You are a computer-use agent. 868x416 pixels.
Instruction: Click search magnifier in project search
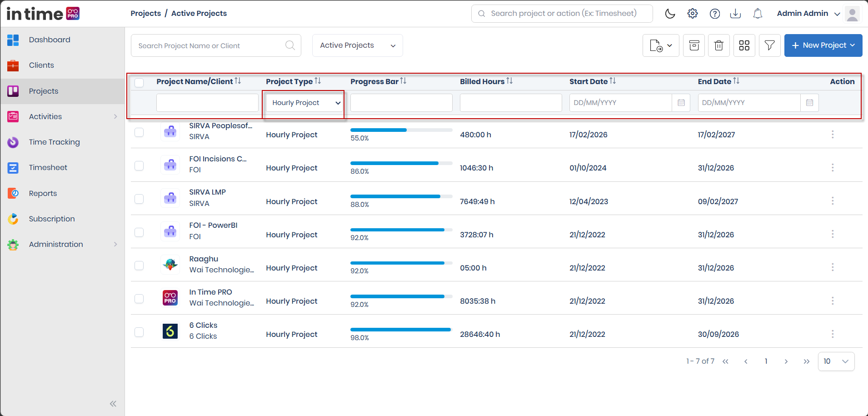(x=290, y=45)
